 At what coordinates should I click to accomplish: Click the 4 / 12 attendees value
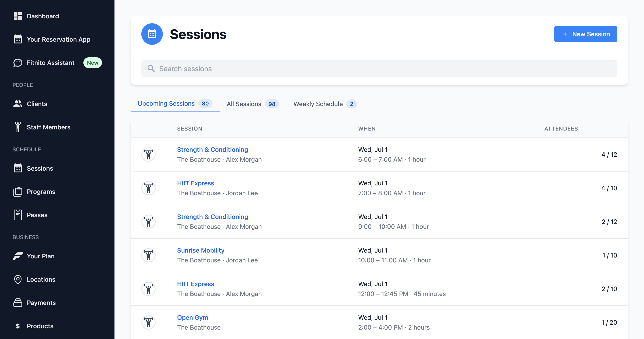[609, 154]
